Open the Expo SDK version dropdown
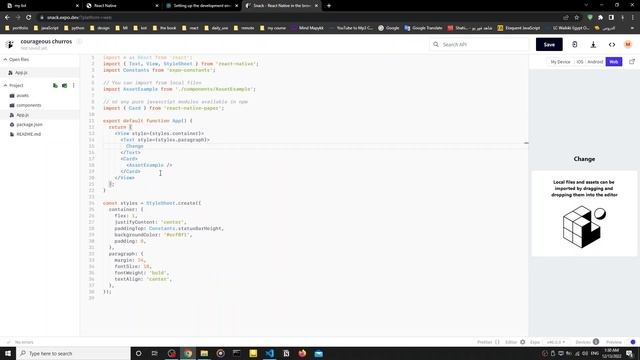 click(x=556, y=342)
